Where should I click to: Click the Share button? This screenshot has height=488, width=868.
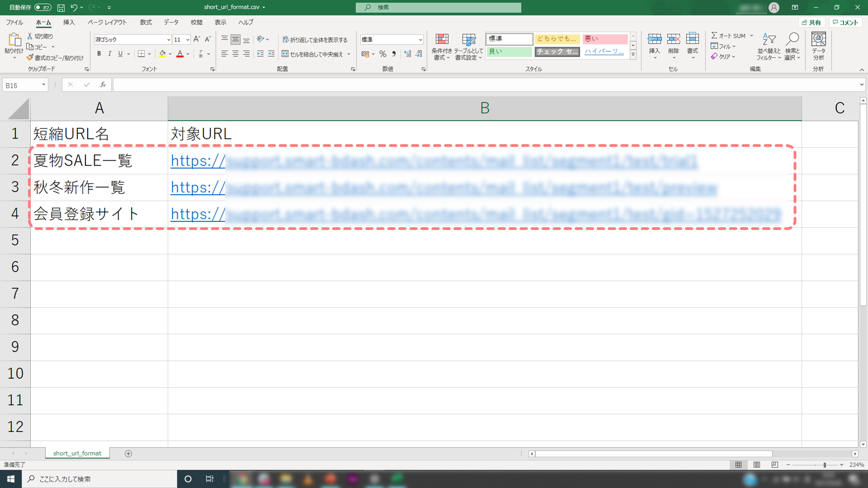[x=812, y=22]
